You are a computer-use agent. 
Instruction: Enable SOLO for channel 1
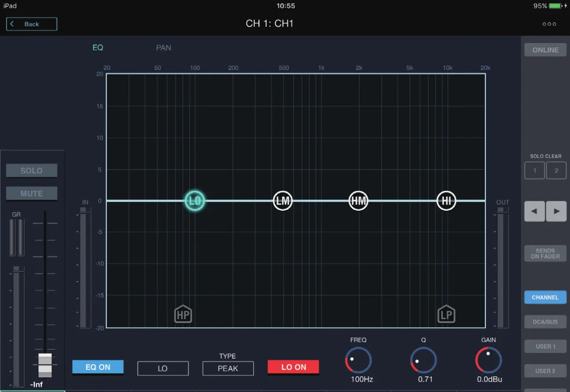(x=32, y=171)
